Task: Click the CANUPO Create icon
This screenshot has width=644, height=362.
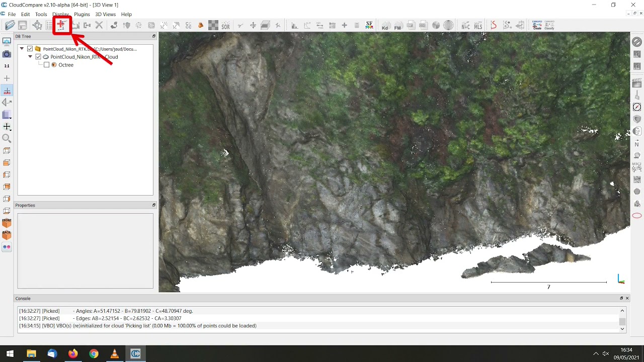Action: (x=537, y=25)
